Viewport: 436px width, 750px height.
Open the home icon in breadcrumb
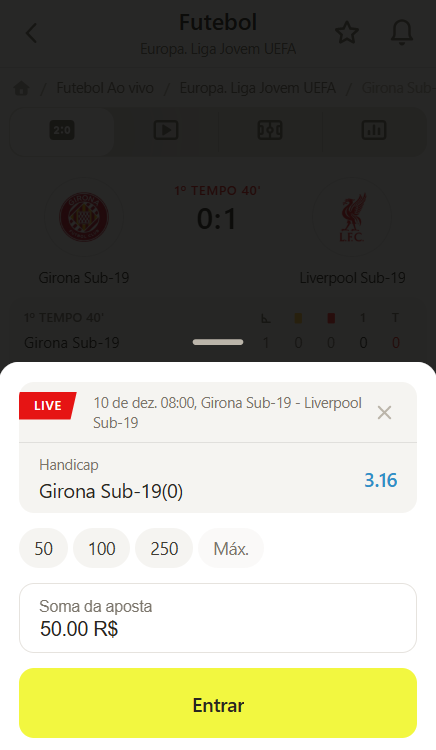pyautogui.click(x=22, y=88)
